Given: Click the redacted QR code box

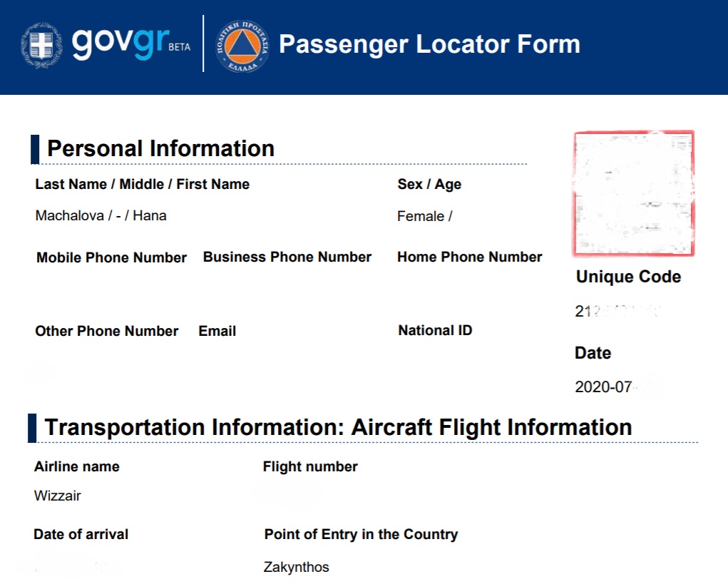Looking at the screenshot, I should [634, 193].
